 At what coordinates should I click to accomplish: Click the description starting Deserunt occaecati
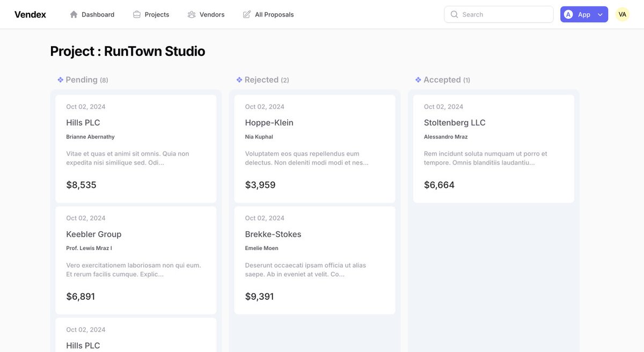(306, 270)
